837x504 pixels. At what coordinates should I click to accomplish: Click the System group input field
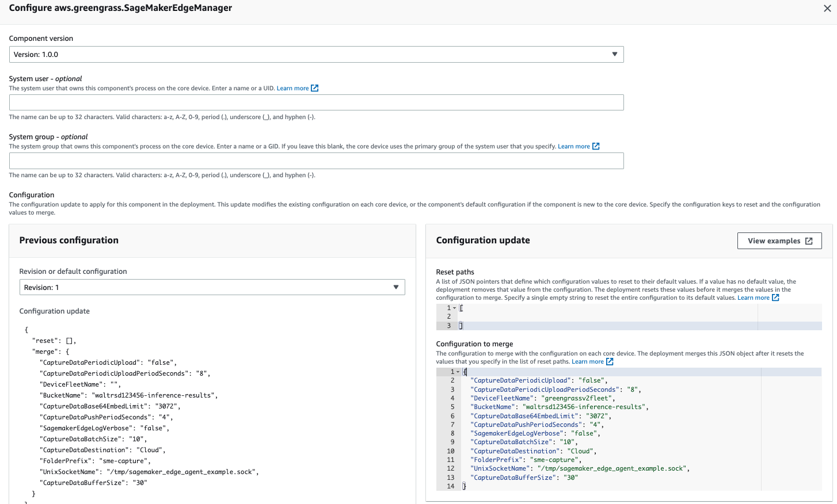point(316,161)
